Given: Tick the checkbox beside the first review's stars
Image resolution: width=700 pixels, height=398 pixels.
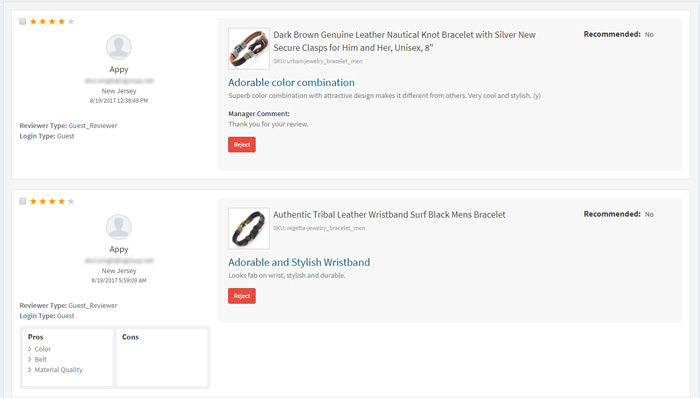Looking at the screenshot, I should [23, 21].
